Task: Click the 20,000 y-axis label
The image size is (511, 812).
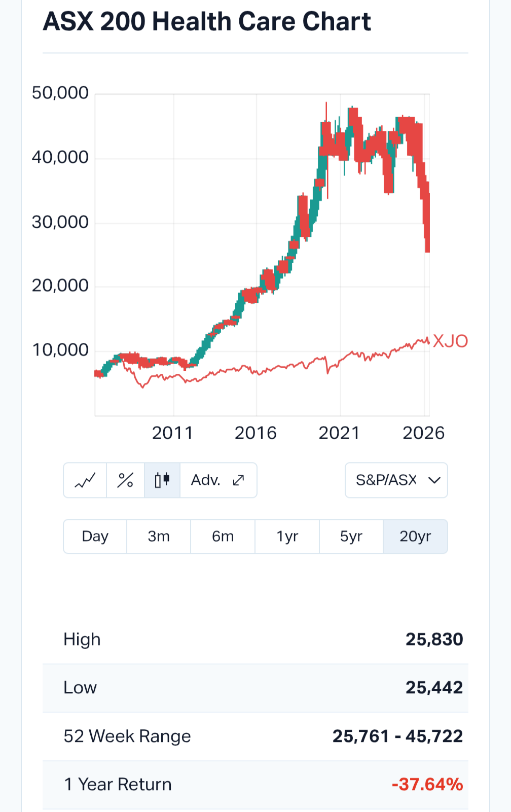Action: (x=60, y=286)
